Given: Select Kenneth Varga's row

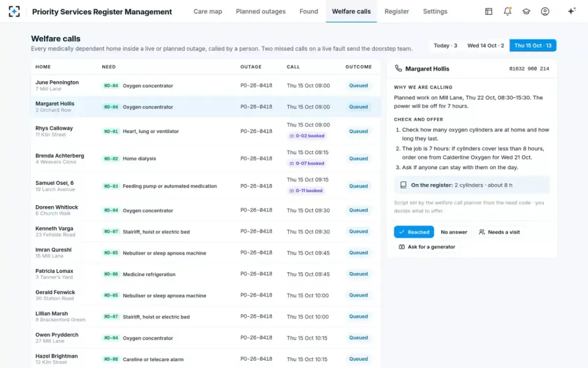Looking at the screenshot, I should click(206, 231).
